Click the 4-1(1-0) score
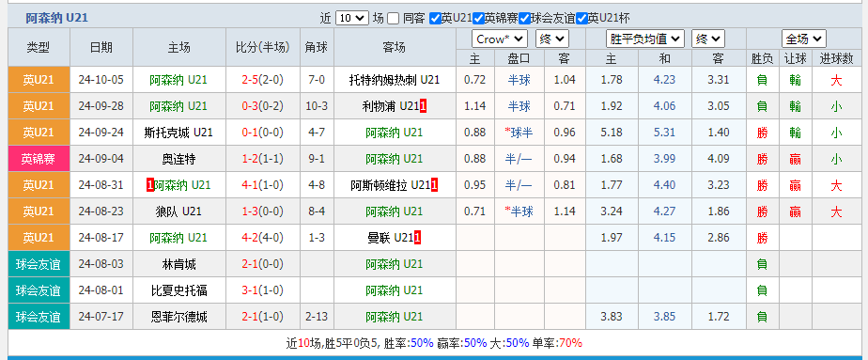Viewport: 868px width, 360px height. pyautogui.click(x=262, y=185)
